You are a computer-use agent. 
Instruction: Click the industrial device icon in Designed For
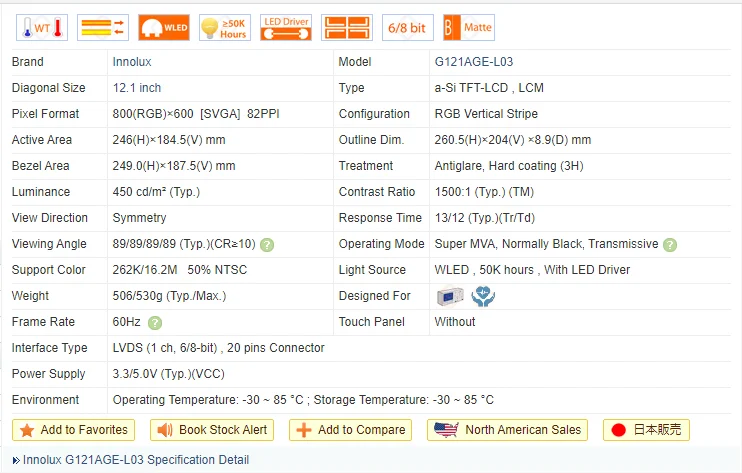[x=450, y=297]
